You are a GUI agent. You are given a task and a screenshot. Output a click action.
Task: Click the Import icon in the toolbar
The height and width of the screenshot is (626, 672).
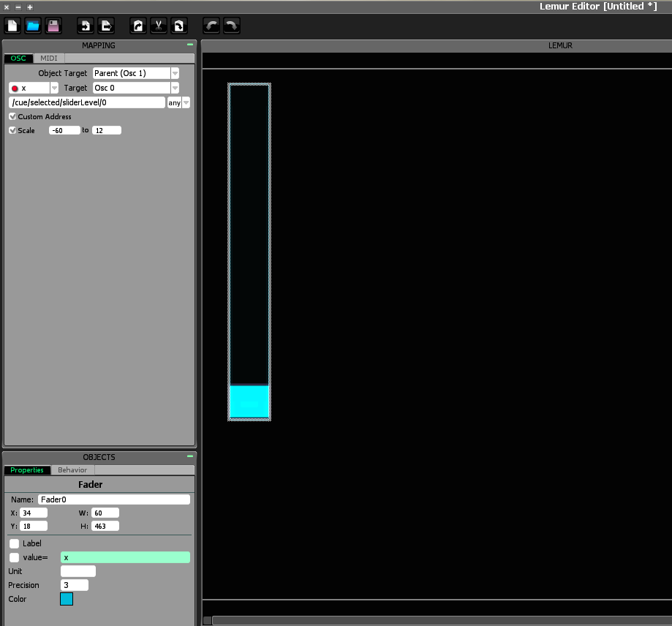(85, 26)
